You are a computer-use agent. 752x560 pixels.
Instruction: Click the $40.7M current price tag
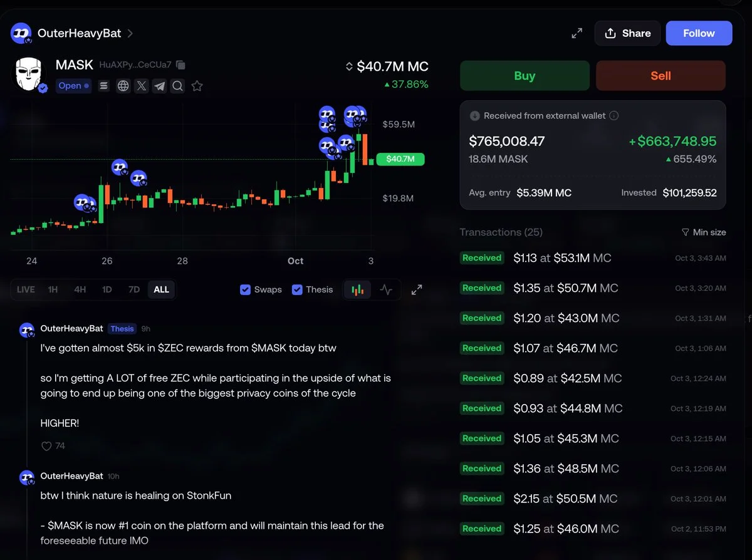pyautogui.click(x=400, y=159)
